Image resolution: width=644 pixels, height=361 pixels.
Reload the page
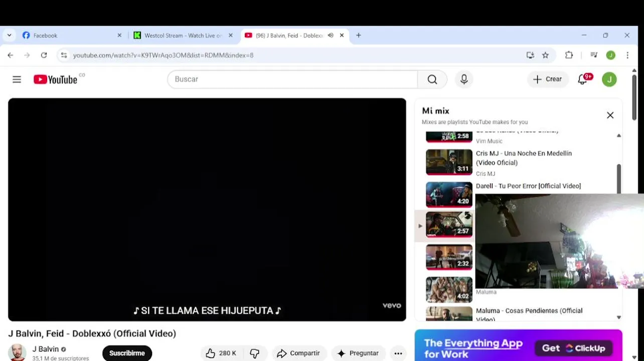pyautogui.click(x=44, y=55)
